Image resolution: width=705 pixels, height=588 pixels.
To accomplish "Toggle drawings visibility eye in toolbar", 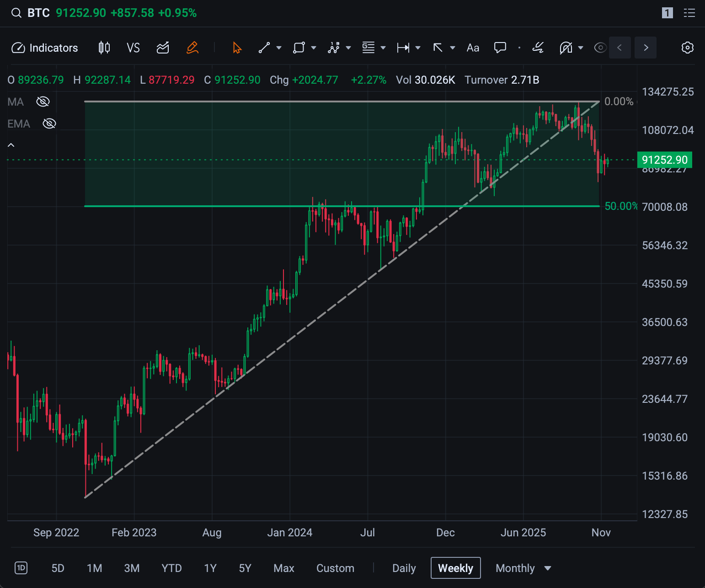I will [600, 48].
